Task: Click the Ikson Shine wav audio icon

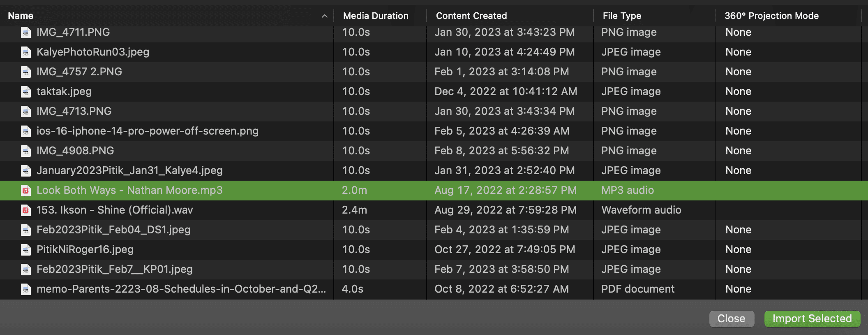Action: tap(26, 210)
